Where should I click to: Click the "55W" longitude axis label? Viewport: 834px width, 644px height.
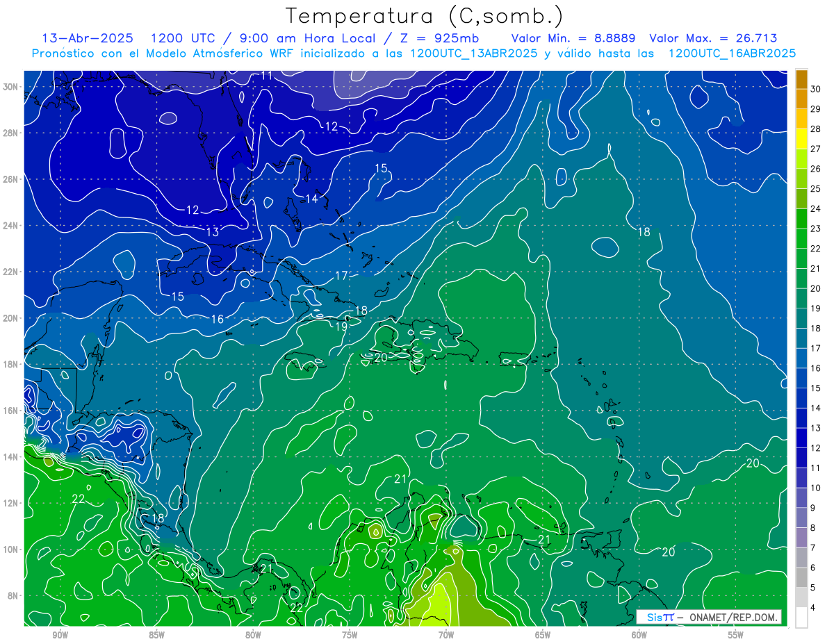[736, 635]
